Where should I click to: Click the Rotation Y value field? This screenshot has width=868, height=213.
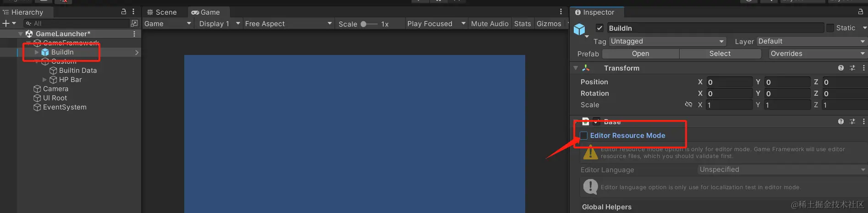tap(787, 93)
